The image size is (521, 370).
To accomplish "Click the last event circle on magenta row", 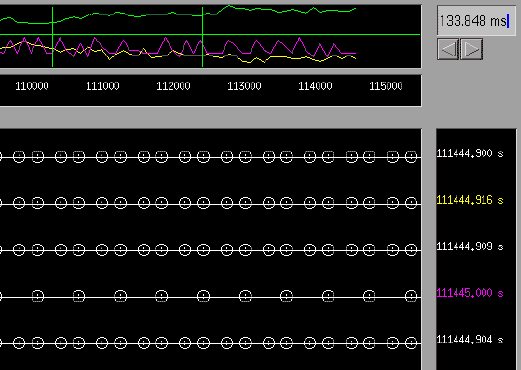I will click(411, 296).
